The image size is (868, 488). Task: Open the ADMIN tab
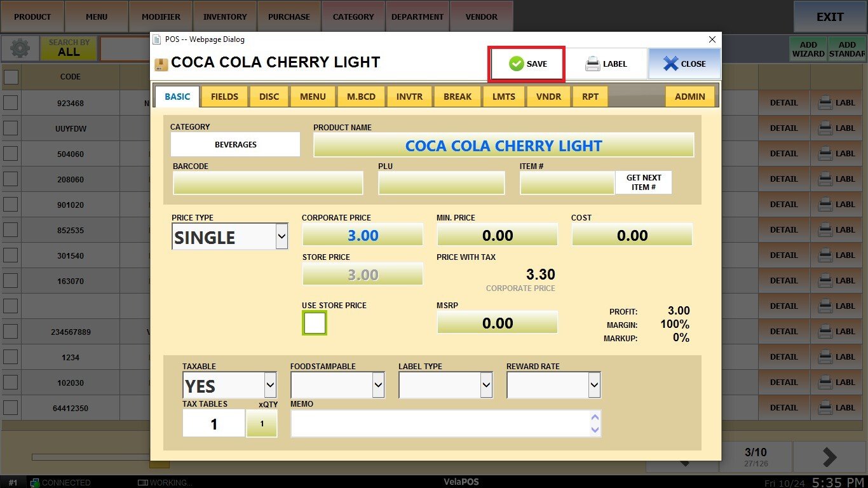(x=689, y=97)
